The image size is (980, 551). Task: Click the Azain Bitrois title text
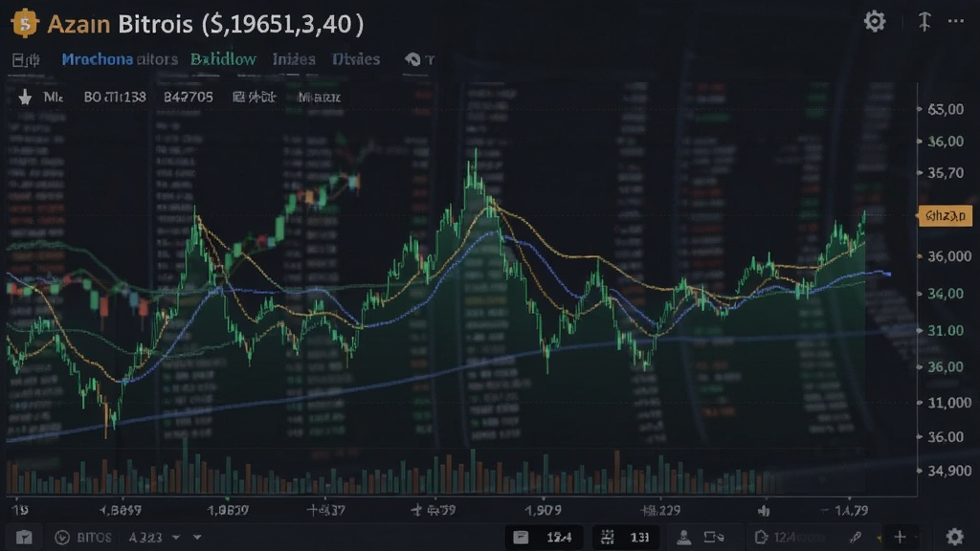coord(120,24)
